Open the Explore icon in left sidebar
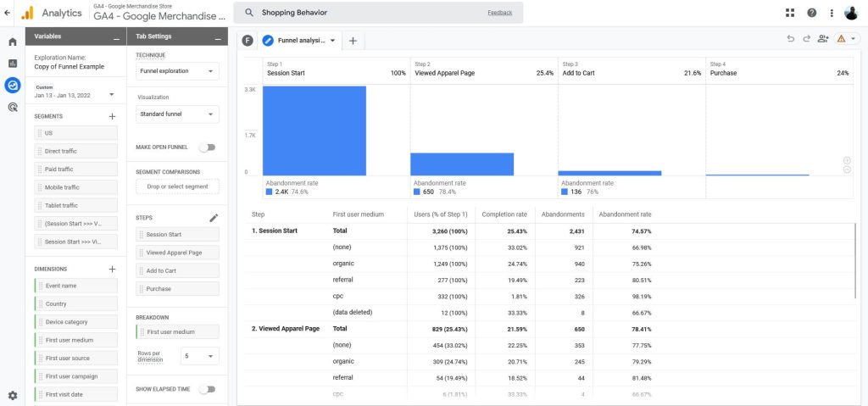This screenshot has width=868, height=406. [x=12, y=86]
